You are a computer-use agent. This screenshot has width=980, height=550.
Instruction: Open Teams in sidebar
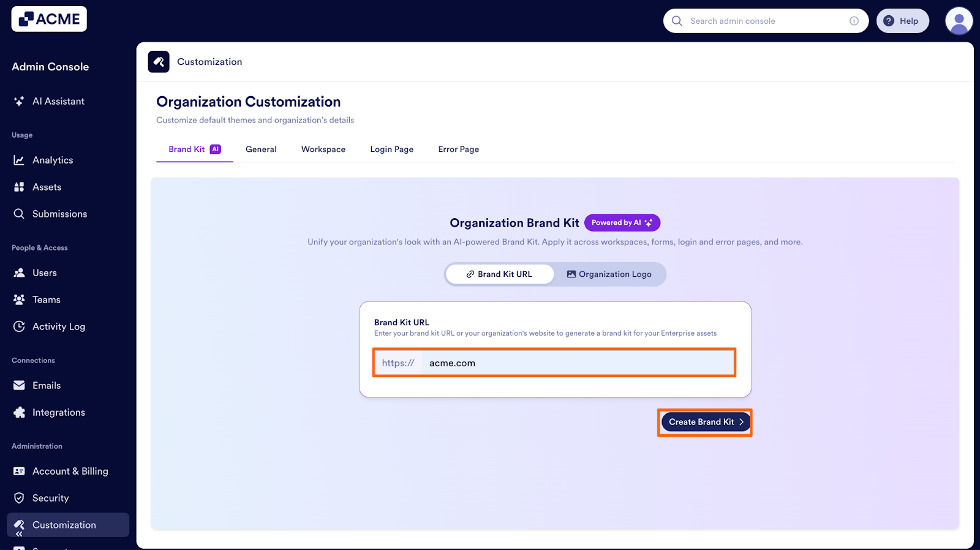[68, 299]
